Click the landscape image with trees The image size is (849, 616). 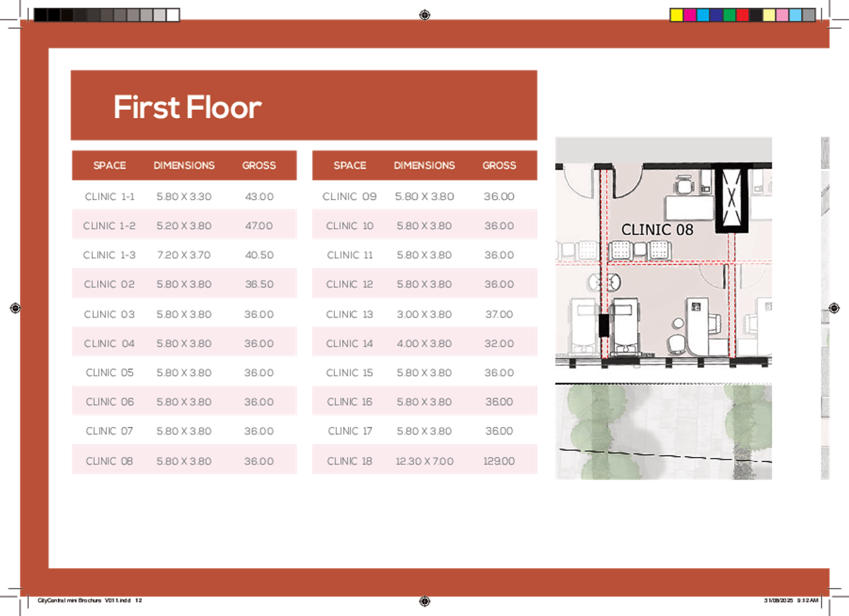[x=663, y=431]
